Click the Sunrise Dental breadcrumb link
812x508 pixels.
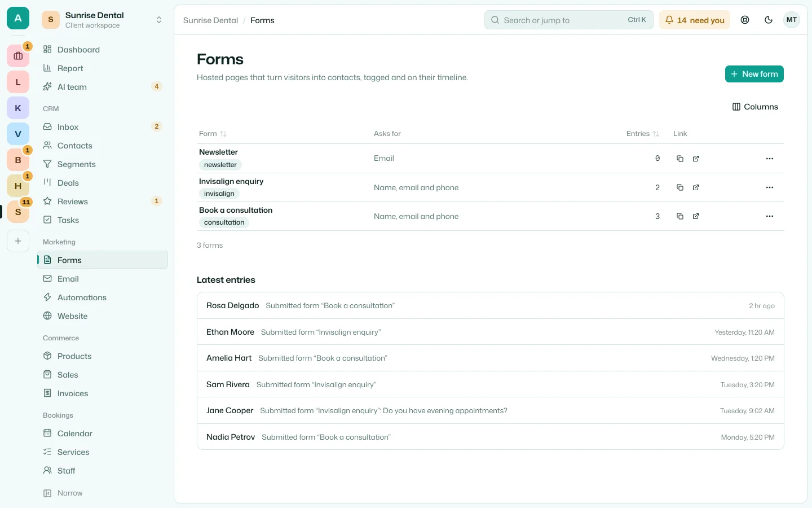click(x=210, y=20)
